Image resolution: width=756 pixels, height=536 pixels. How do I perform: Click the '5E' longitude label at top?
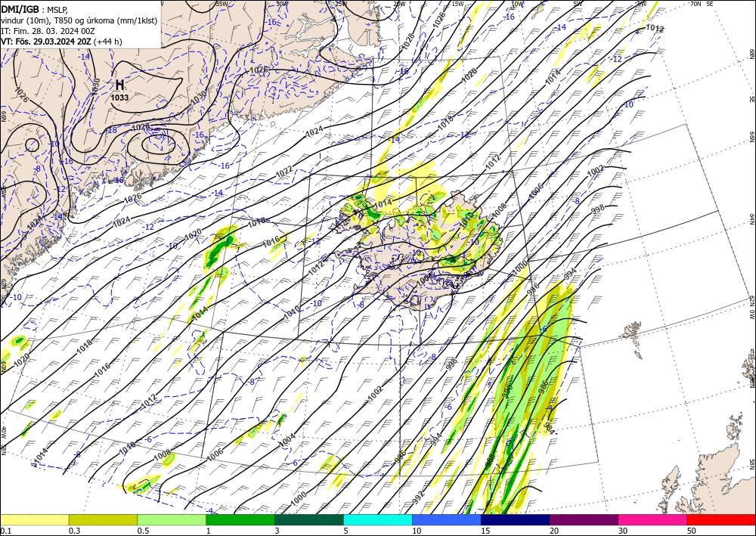tap(710, 3)
